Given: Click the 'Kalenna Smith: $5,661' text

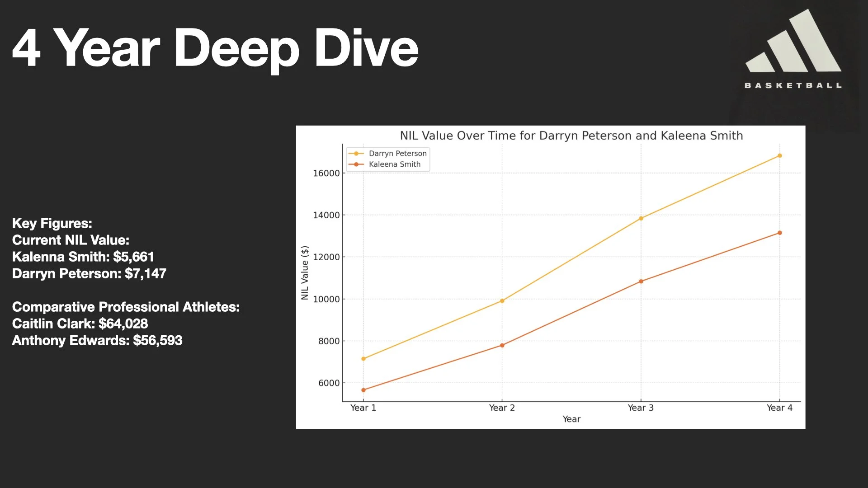Looking at the screenshot, I should (83, 257).
